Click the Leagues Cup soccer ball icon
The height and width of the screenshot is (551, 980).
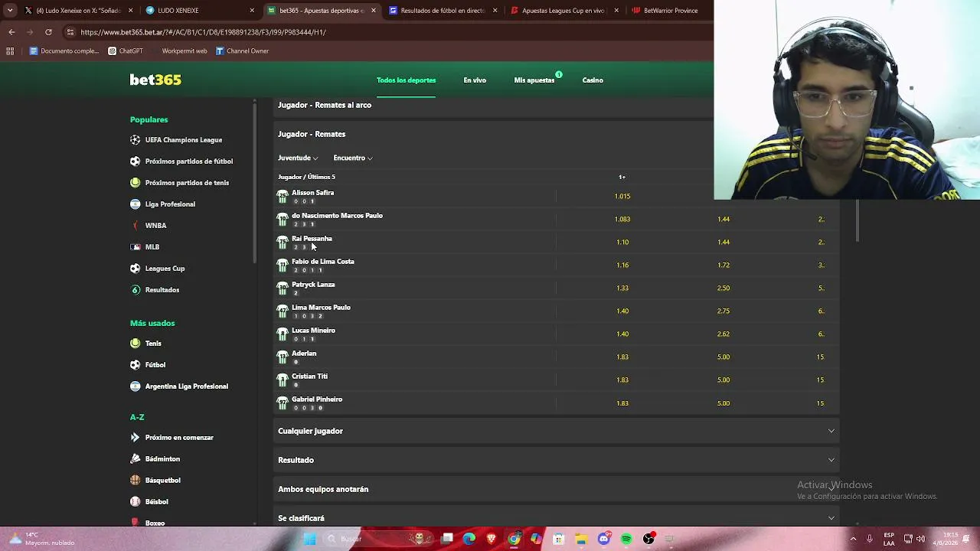pos(136,269)
